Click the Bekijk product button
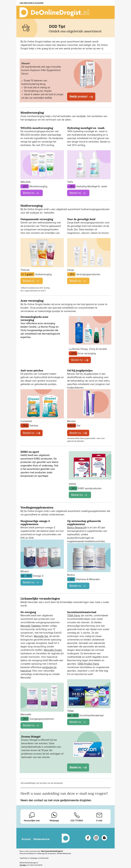The height and width of the screenshot is (868, 131). coord(81,96)
